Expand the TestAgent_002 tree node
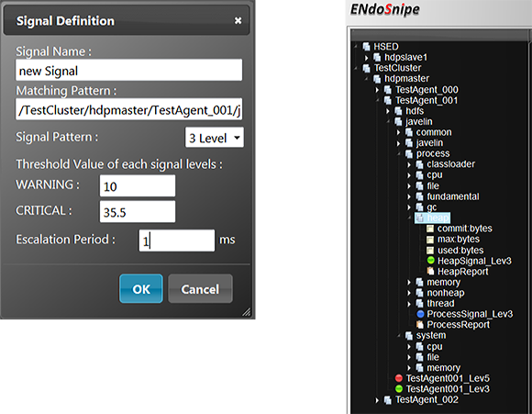The image size is (532, 414). [x=377, y=400]
